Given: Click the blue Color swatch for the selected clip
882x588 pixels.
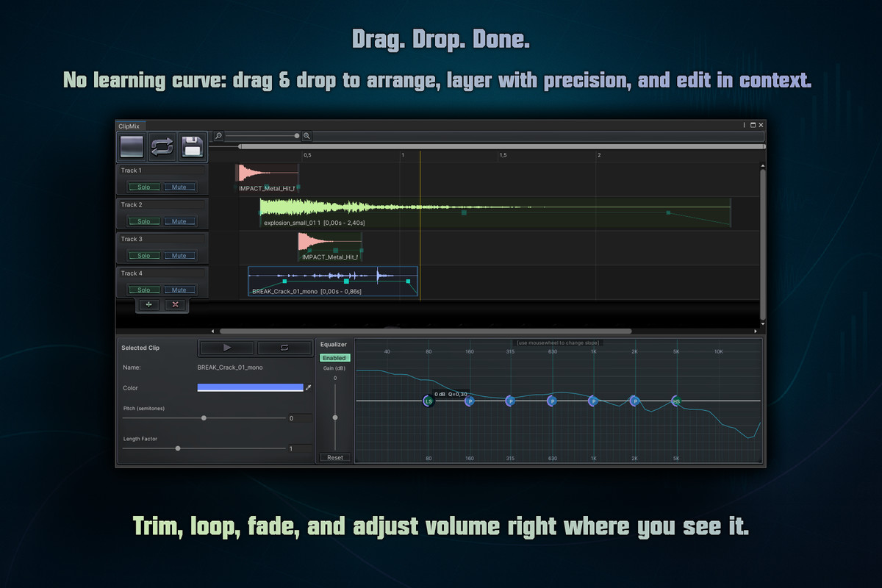Looking at the screenshot, I should [250, 387].
